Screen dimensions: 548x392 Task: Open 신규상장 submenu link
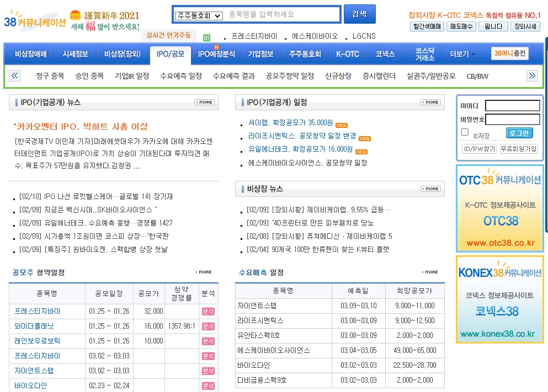338,76
